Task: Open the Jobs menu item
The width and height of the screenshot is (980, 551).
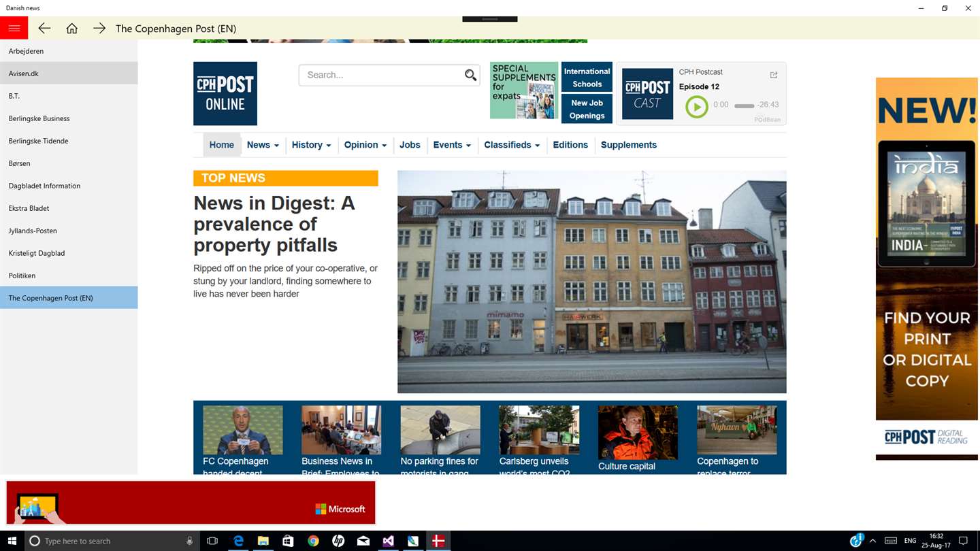Action: pyautogui.click(x=410, y=145)
